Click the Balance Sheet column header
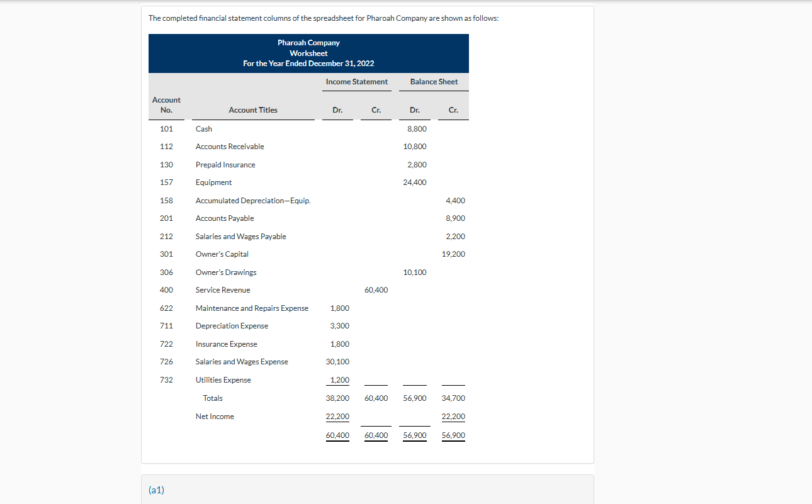The image size is (812, 504). 434,82
